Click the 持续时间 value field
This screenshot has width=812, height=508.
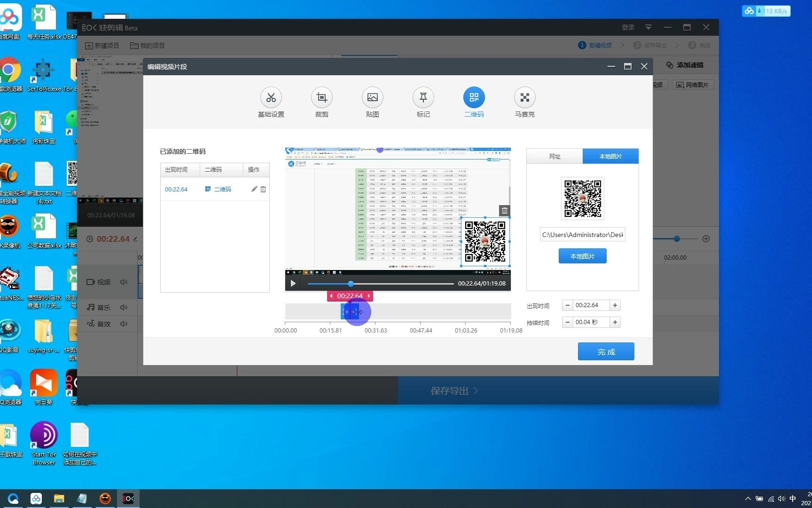[592, 322]
